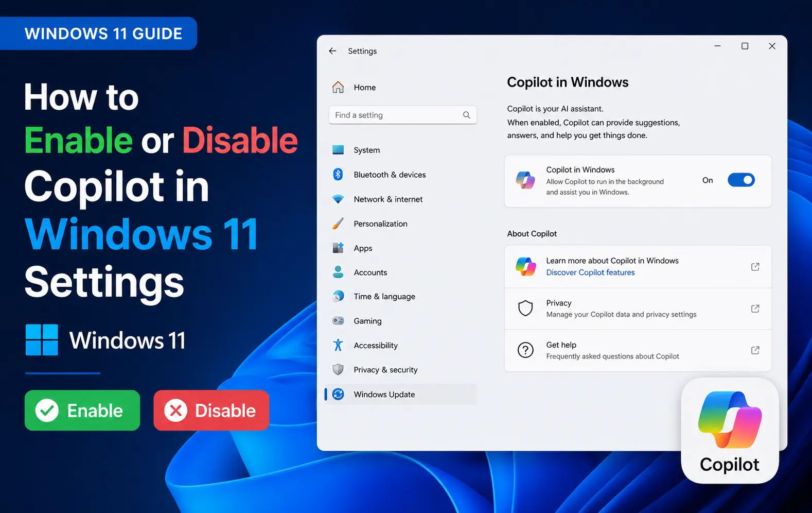Click the green Enable button

click(82, 411)
